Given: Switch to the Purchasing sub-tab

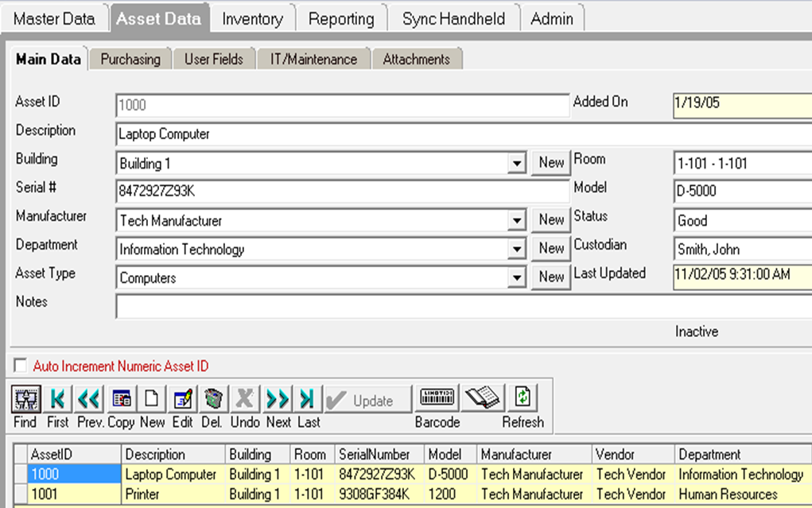Looking at the screenshot, I should click(x=130, y=59).
